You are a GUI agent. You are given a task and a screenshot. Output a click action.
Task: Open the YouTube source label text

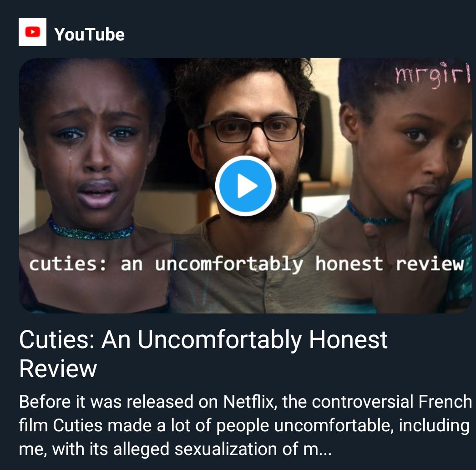[90, 34]
